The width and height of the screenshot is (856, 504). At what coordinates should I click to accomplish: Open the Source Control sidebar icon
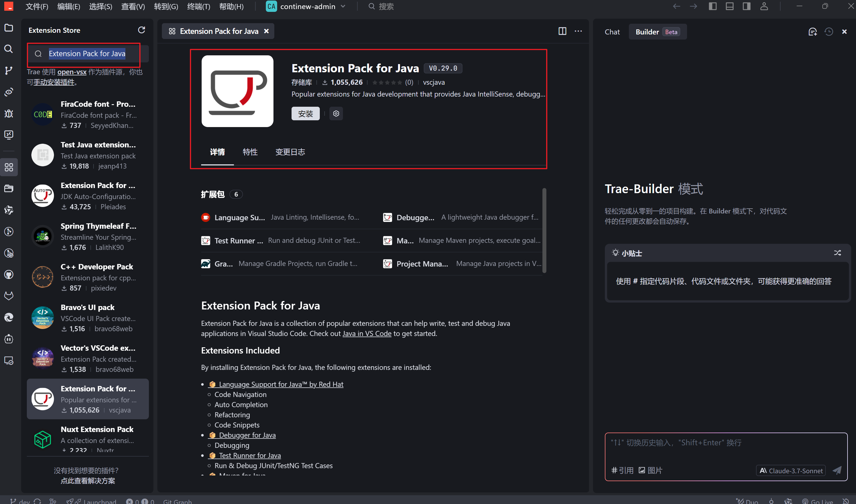pyautogui.click(x=8, y=70)
